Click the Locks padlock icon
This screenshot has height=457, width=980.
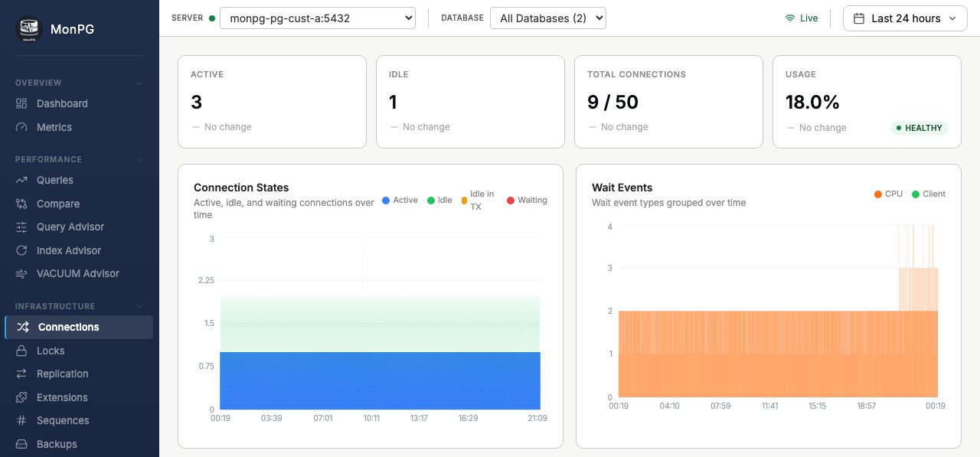click(x=21, y=351)
